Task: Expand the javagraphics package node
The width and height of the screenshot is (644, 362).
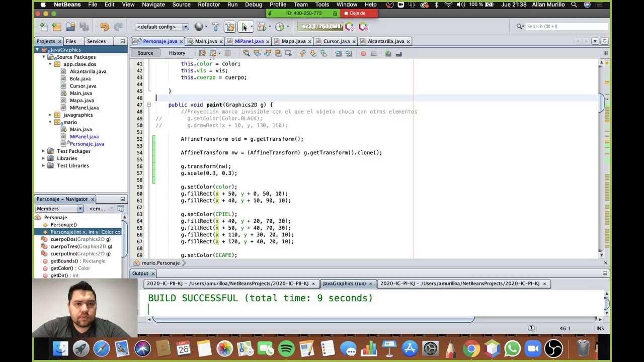Action: (x=51, y=115)
